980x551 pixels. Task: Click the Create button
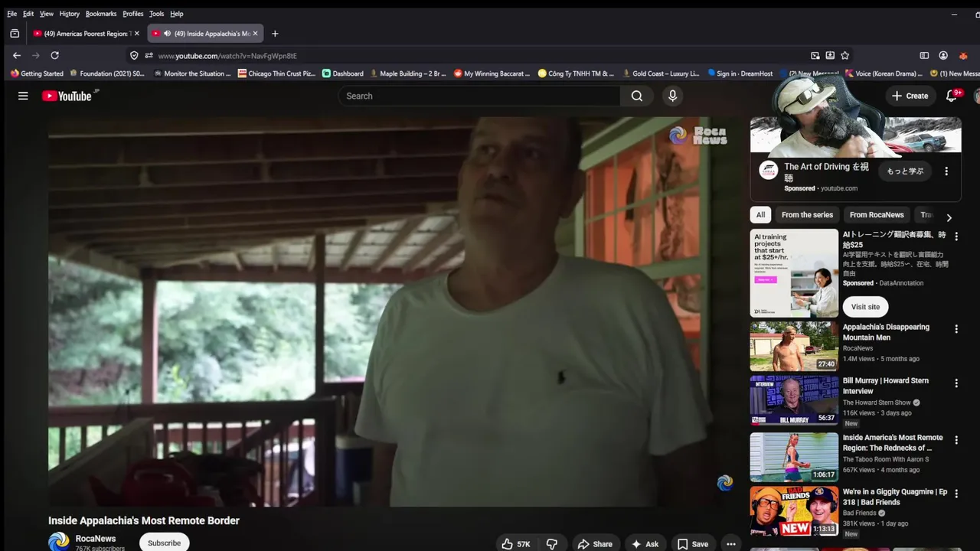910,96
